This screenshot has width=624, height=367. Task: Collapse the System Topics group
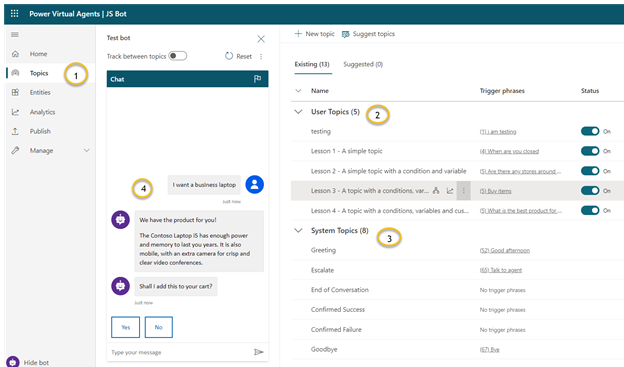click(x=298, y=230)
